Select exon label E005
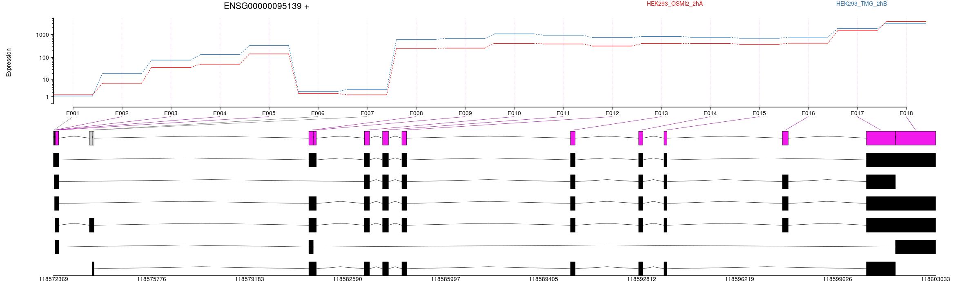Screen dimensions: 980x286 (x=269, y=113)
